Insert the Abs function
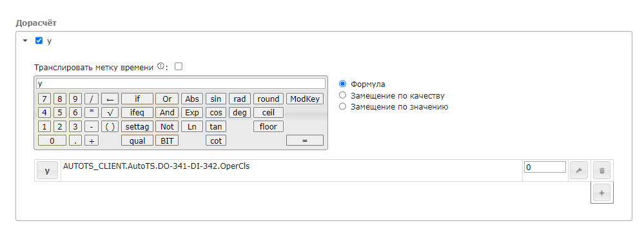The image size is (644, 232). pyautogui.click(x=192, y=99)
